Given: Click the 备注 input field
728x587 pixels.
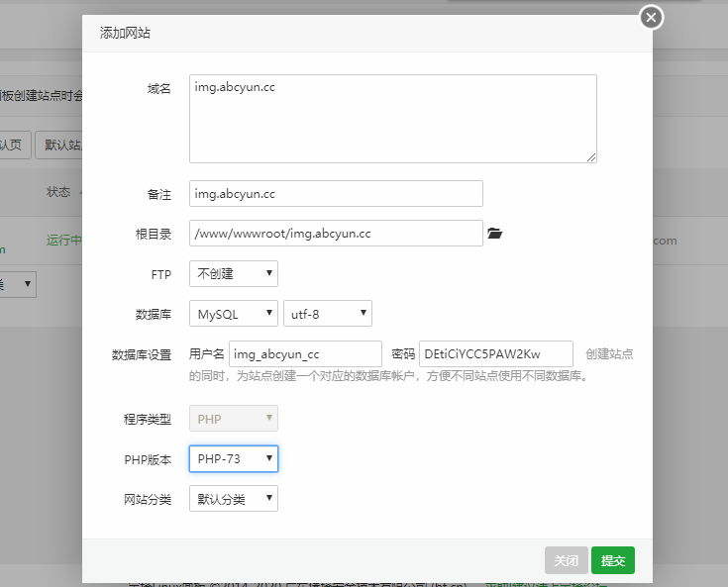Looking at the screenshot, I should coord(336,193).
